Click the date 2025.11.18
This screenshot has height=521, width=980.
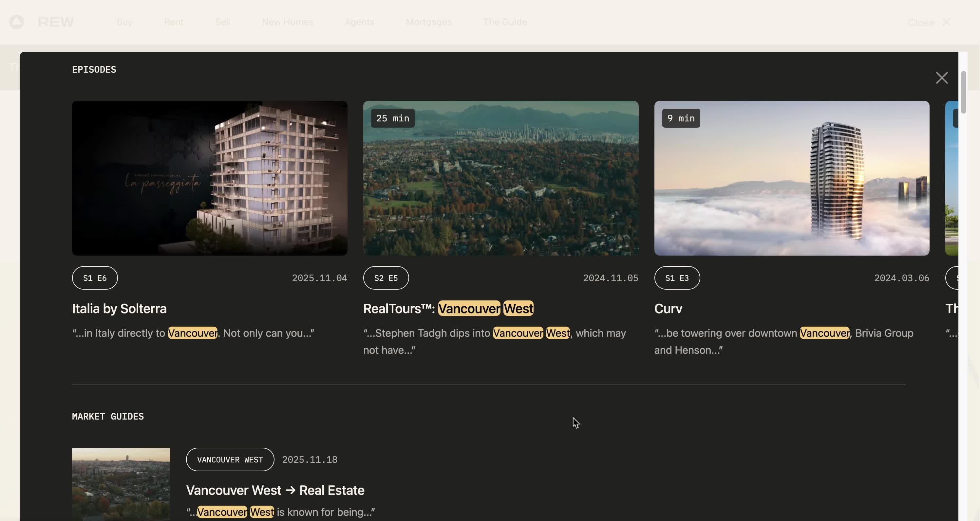point(310,459)
